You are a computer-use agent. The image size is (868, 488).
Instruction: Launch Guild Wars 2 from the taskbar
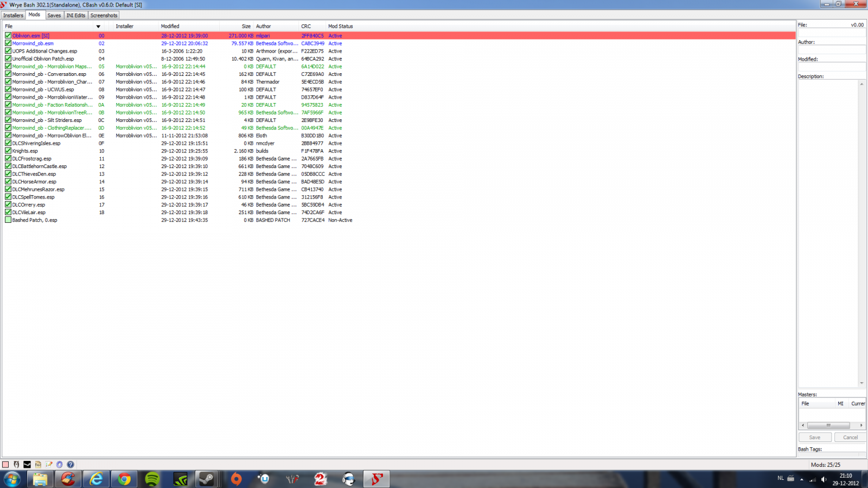(x=321, y=479)
